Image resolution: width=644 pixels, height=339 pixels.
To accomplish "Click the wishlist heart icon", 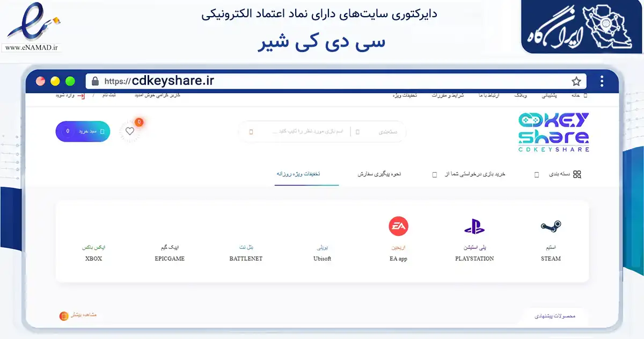I will point(130,131).
